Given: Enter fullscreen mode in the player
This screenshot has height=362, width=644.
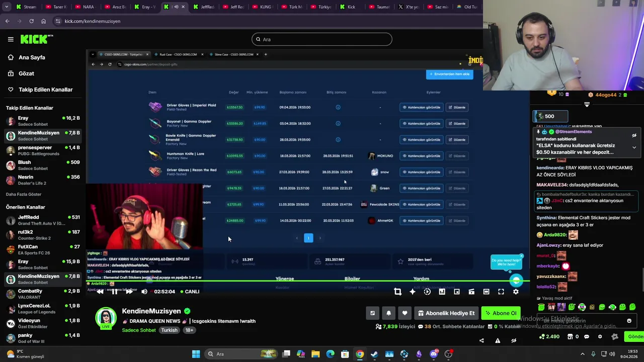Looking at the screenshot, I should tap(501, 292).
